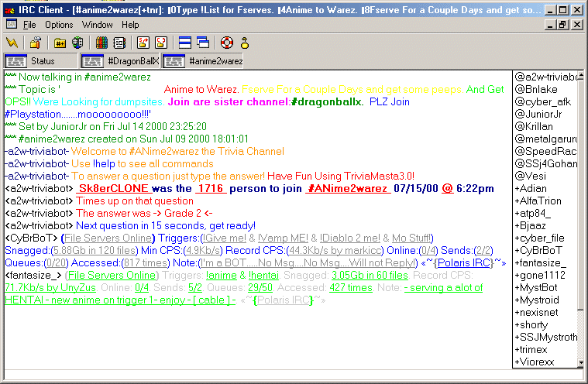This screenshot has height=384, width=588.
Task: Open the Window menu
Action: click(x=97, y=25)
